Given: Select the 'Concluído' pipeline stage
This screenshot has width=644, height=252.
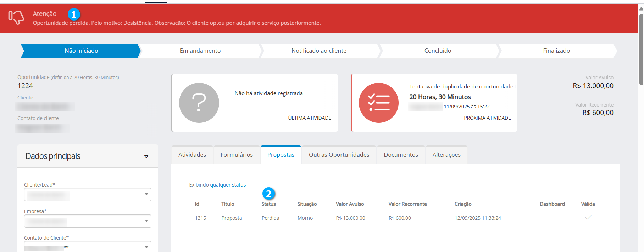Looking at the screenshot, I should [x=438, y=51].
